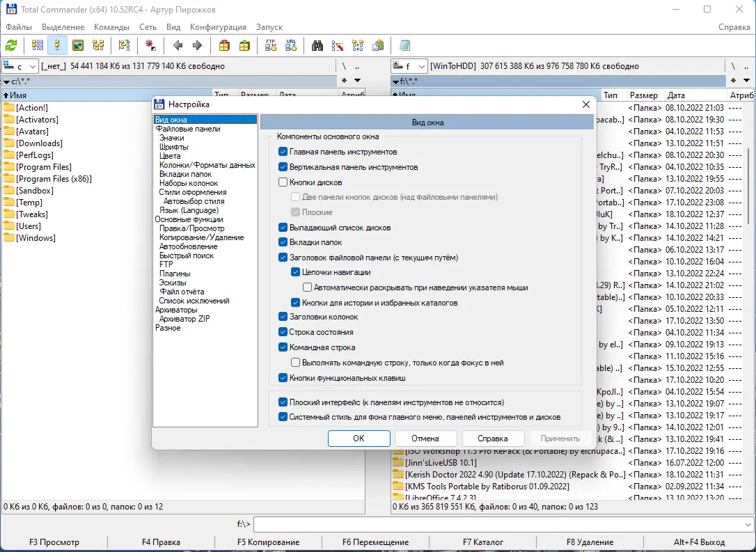Toggle 'Выпадающий список дисков' checkbox

pyautogui.click(x=283, y=228)
